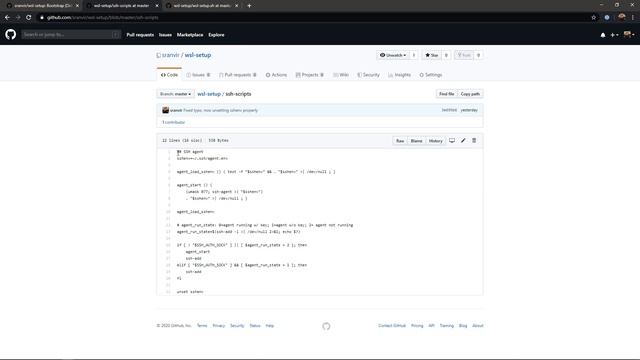The height and width of the screenshot is (360, 640).
Task: Open the latest commit message link
Action: (220, 110)
